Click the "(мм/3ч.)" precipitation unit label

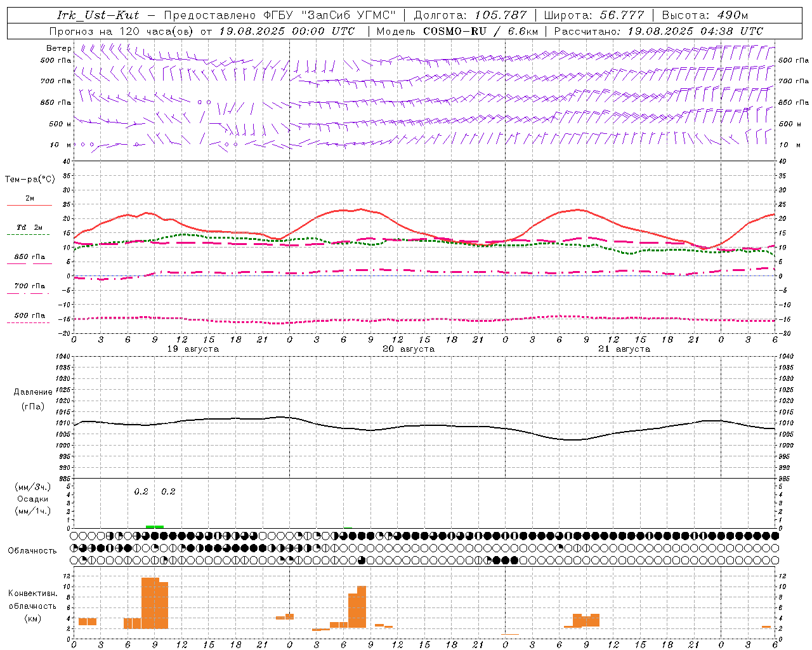click(33, 487)
